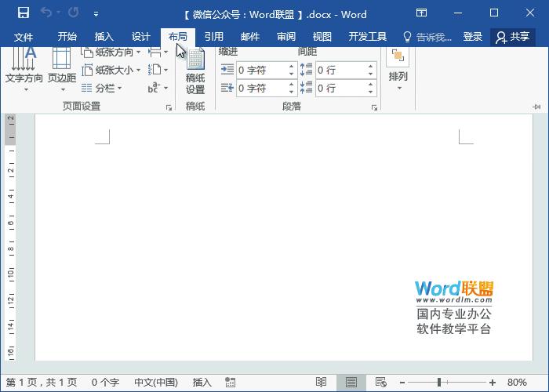Click the spacing after 0 行 field
This screenshot has width=549, height=392.
pos(341,88)
